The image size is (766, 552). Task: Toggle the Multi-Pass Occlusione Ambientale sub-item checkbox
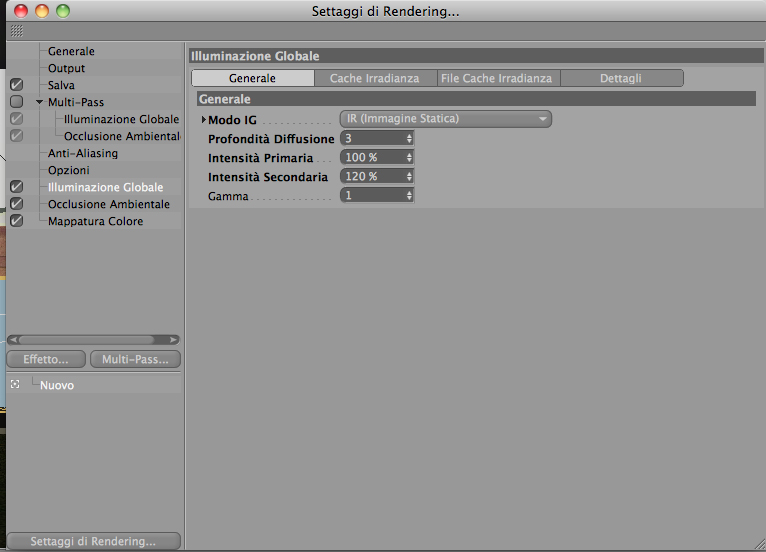16,136
